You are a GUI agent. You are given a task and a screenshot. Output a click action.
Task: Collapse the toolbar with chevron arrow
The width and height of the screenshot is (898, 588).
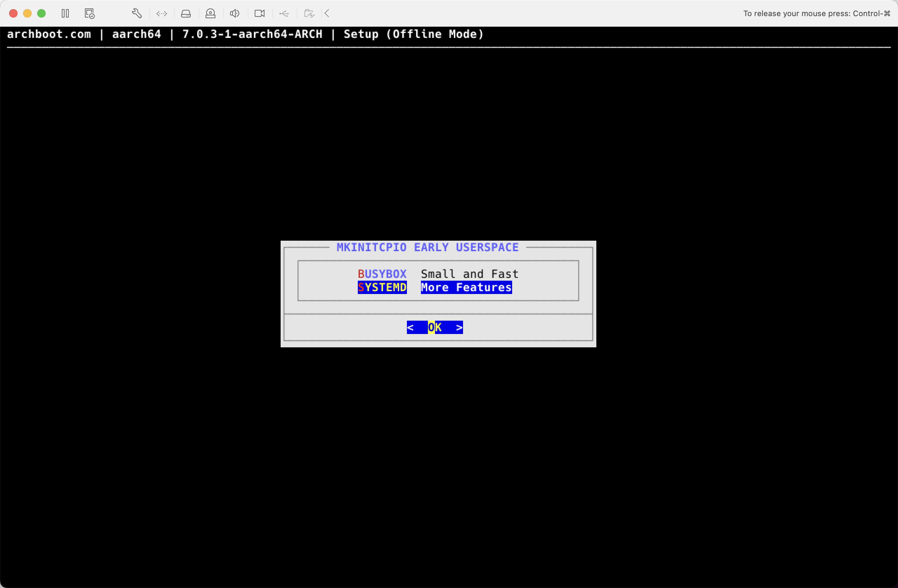click(327, 14)
